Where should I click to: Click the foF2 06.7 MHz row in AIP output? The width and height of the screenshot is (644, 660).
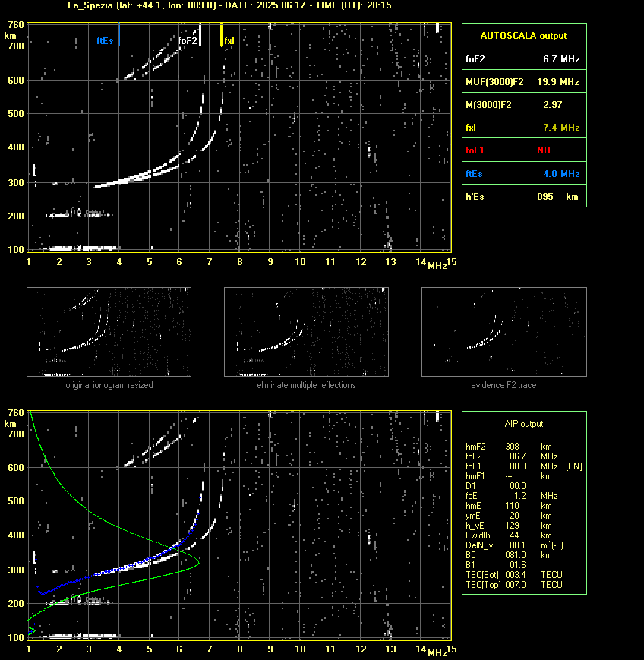511,456
